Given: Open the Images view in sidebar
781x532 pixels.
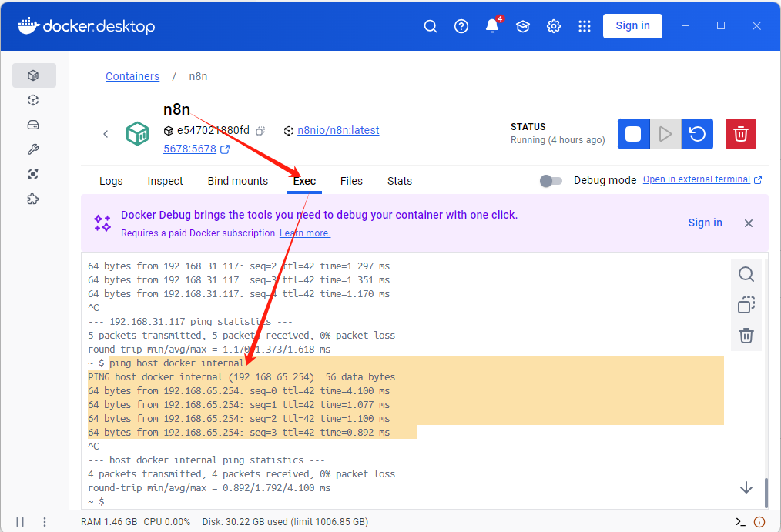Looking at the screenshot, I should tap(33, 101).
